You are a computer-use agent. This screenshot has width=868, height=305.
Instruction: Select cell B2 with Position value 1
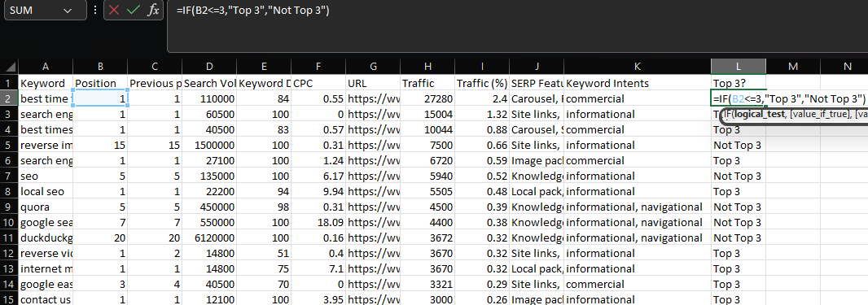pos(100,99)
